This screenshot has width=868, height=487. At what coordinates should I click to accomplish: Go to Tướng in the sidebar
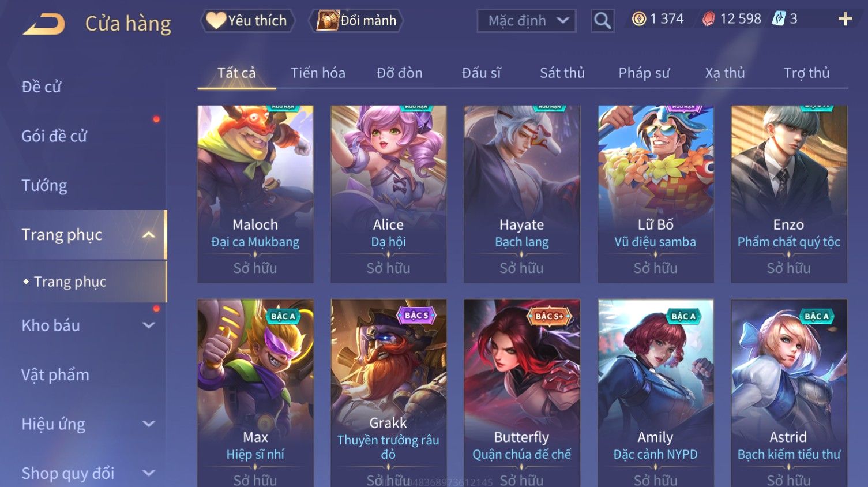[44, 185]
